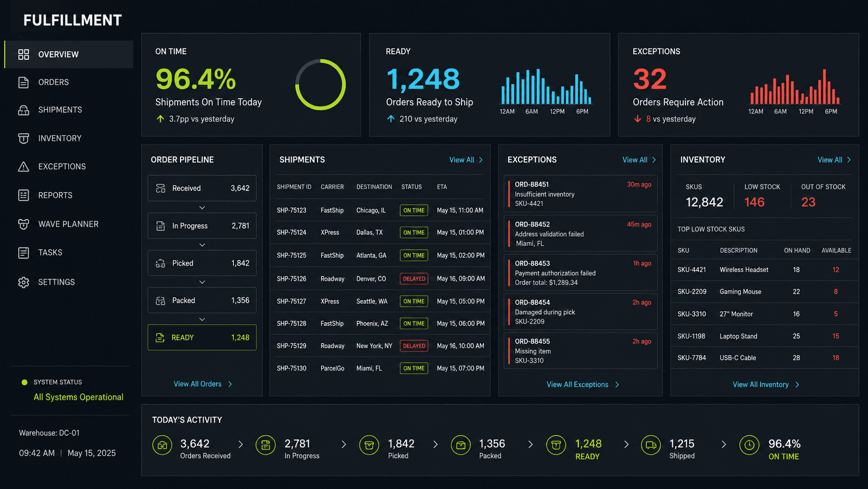Screen dimensions: 868x489
Task: Click the green up arrow by 3.7pp vs yesterday
Action: [x=160, y=119]
